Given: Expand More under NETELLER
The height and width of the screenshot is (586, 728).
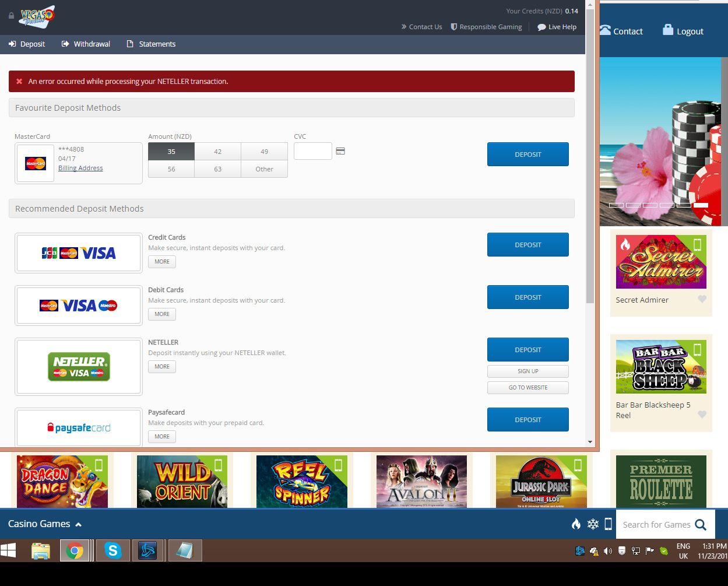Looking at the screenshot, I should point(162,367).
